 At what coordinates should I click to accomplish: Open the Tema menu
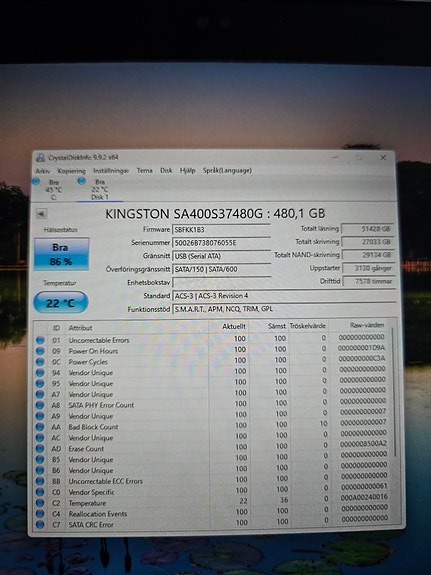145,171
